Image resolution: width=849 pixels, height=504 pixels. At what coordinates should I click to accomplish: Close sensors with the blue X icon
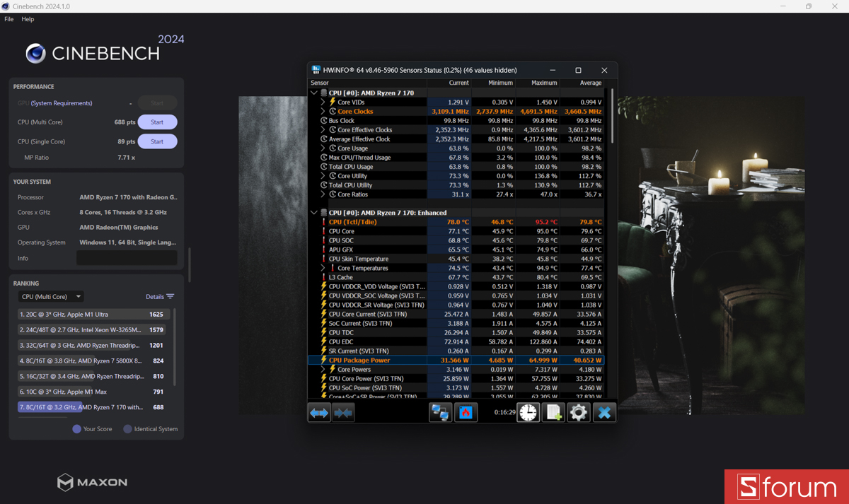pos(604,412)
